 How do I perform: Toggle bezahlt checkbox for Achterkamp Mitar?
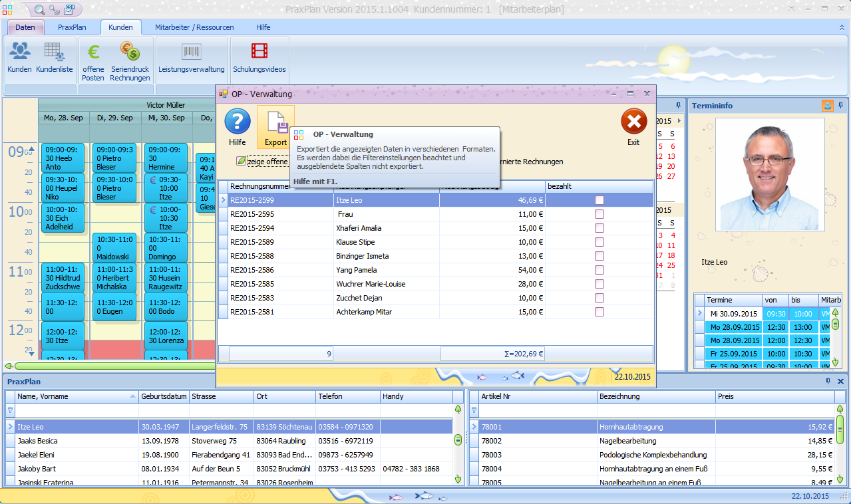tap(599, 312)
